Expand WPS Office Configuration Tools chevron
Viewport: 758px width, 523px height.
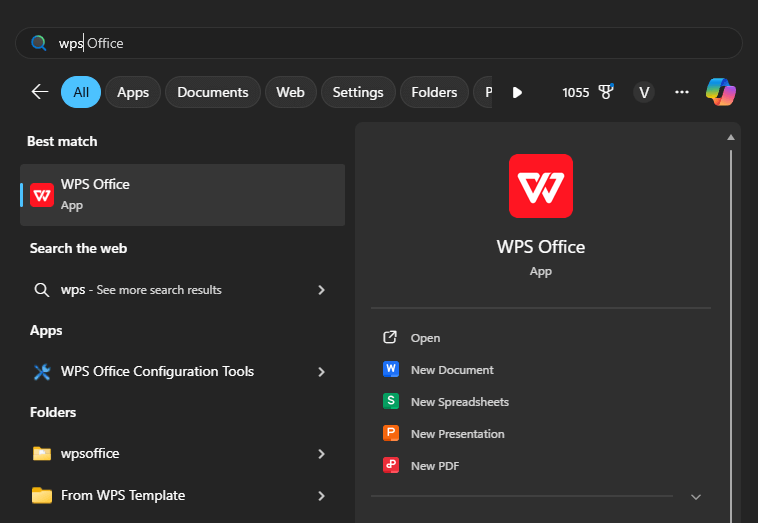[x=321, y=372]
